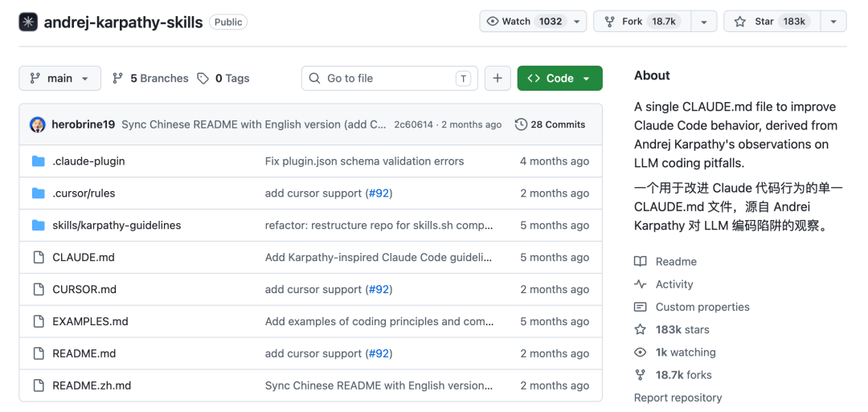Click the tag icon next to 0 Tags
Image resolution: width=868 pixels, height=412 pixels.
pos(203,79)
